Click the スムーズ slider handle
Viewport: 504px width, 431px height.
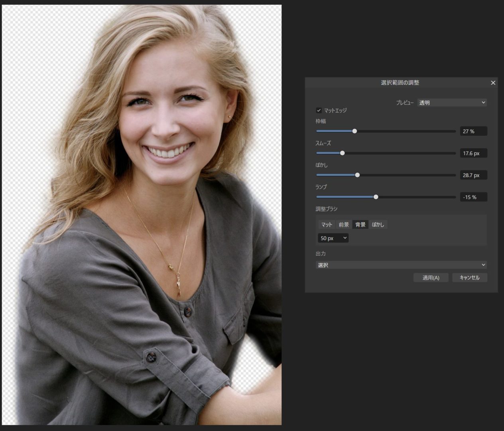342,153
